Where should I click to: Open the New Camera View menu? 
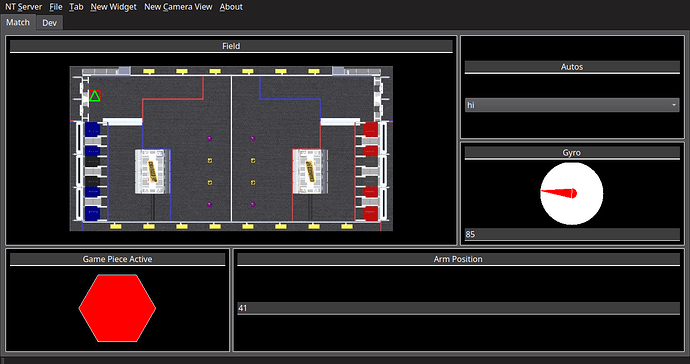178,7
